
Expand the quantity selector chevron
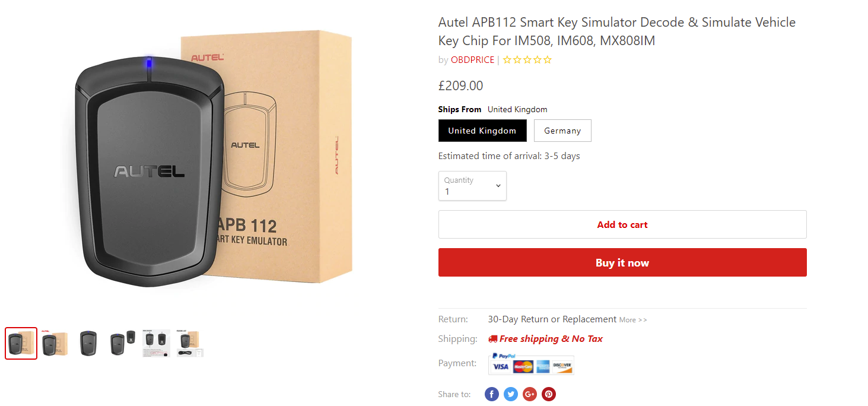498,186
